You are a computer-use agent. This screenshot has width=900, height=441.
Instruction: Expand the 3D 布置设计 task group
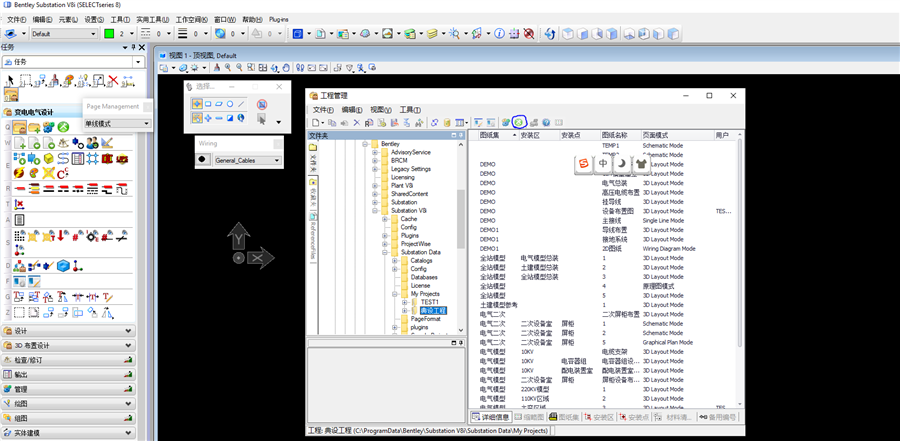click(68, 346)
